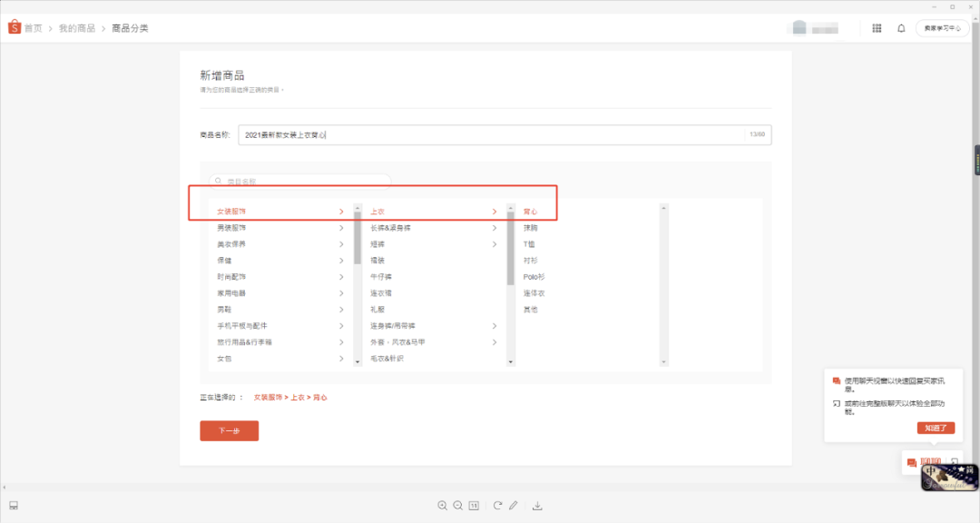Click the 下一步 button to proceed

click(229, 430)
